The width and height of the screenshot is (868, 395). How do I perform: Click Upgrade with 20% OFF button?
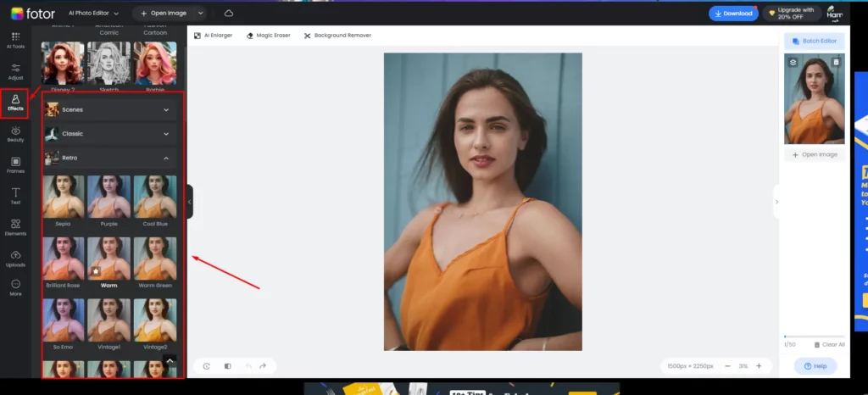click(x=792, y=14)
